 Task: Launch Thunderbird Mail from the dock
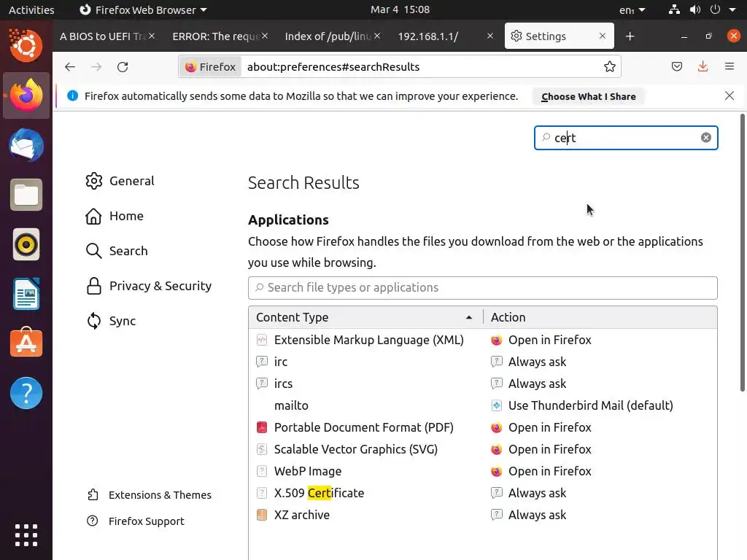tap(26, 145)
